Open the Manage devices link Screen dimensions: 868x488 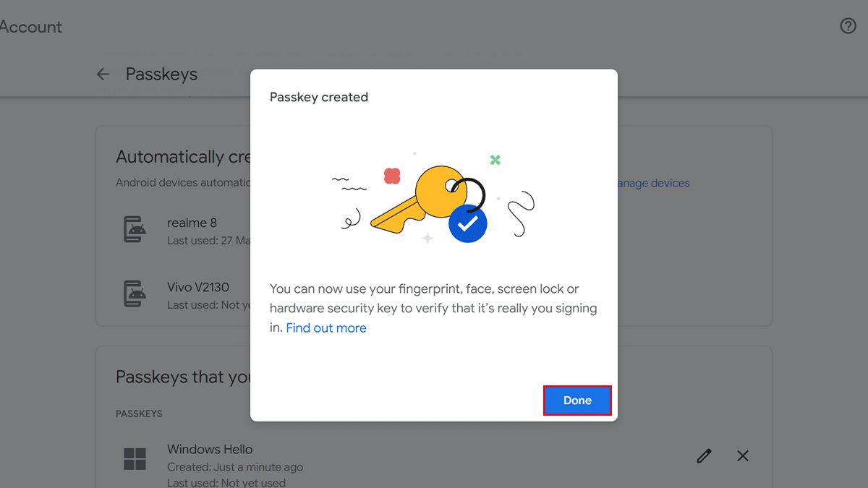click(x=654, y=183)
